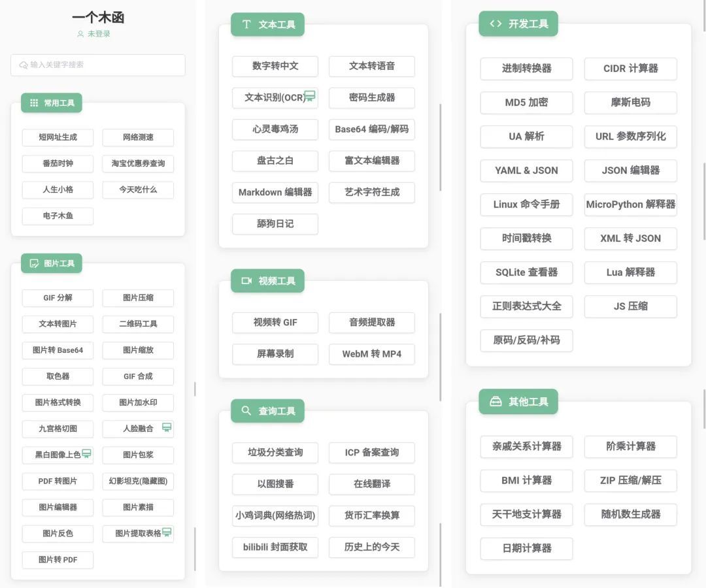Open the 舔狗日记 tool
Screen dimensions: 706x588
pyautogui.click(x=275, y=223)
